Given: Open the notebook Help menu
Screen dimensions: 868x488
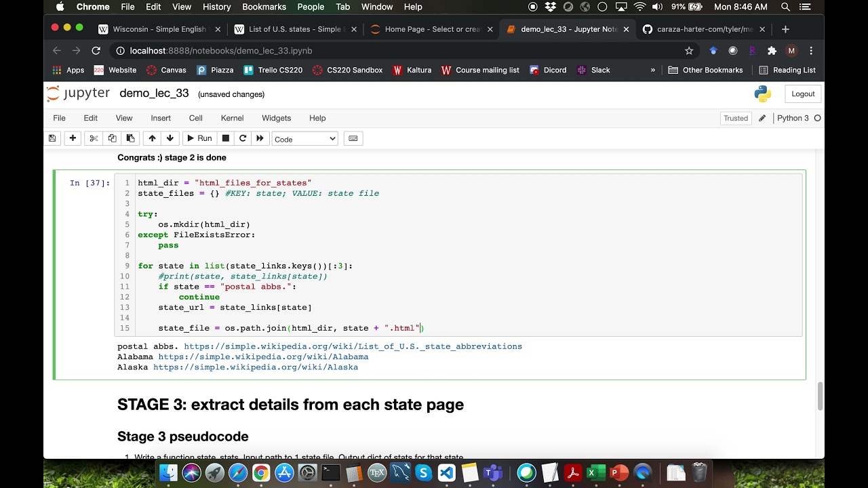Looking at the screenshot, I should tap(317, 118).
